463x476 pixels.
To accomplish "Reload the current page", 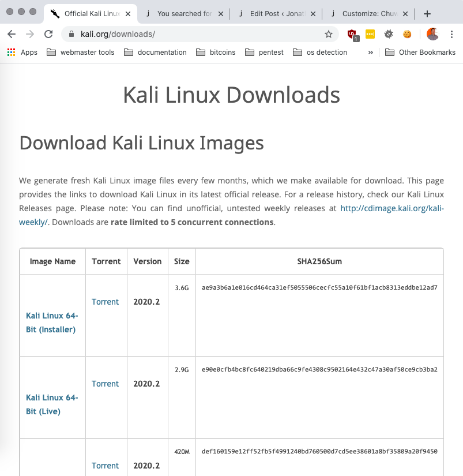I will (x=48, y=34).
